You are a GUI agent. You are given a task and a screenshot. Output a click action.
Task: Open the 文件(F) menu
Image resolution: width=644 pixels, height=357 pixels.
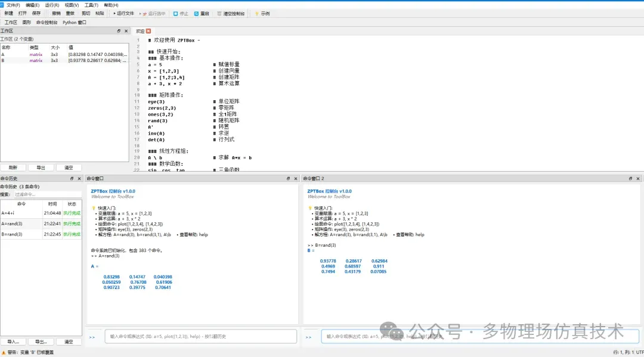13,5
